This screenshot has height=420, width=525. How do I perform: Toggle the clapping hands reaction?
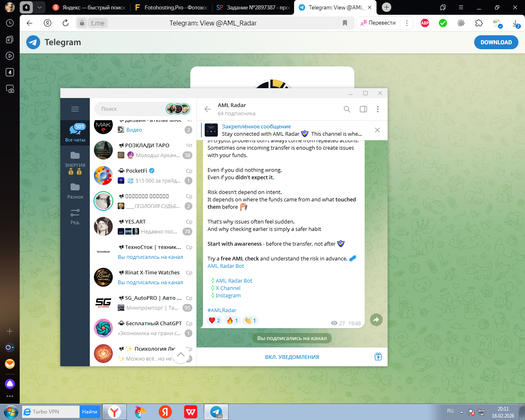point(250,320)
